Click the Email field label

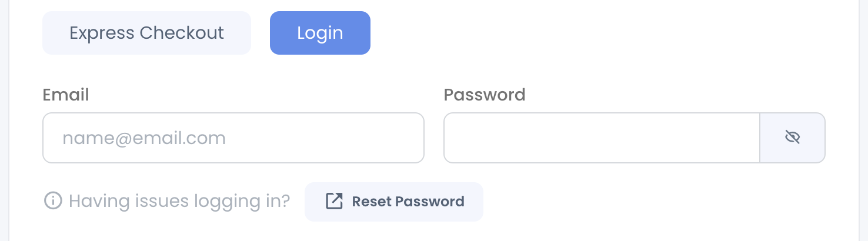(66, 95)
